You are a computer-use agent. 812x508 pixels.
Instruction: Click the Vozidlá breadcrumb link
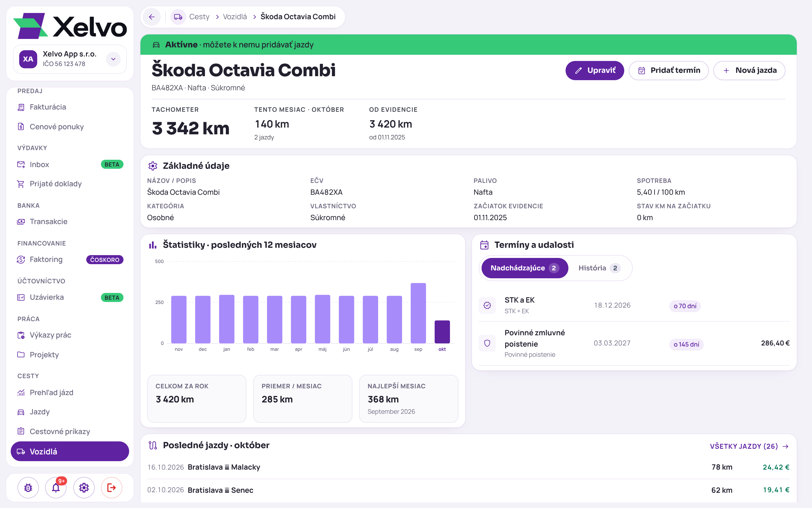point(235,17)
